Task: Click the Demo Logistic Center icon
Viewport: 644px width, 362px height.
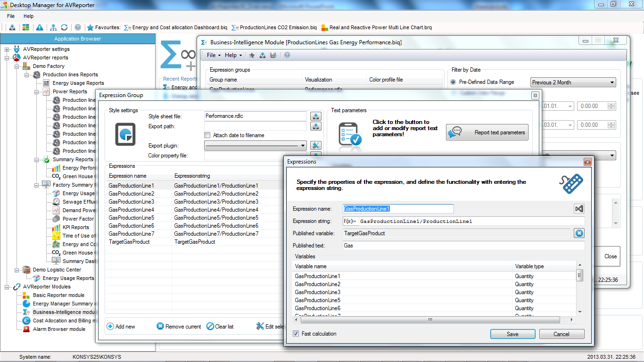Action: (x=26, y=270)
